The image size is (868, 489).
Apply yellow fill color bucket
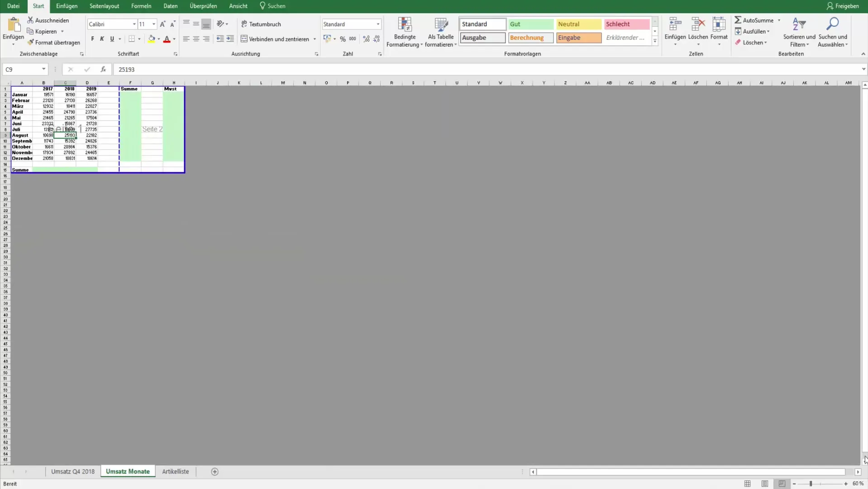[x=152, y=39]
